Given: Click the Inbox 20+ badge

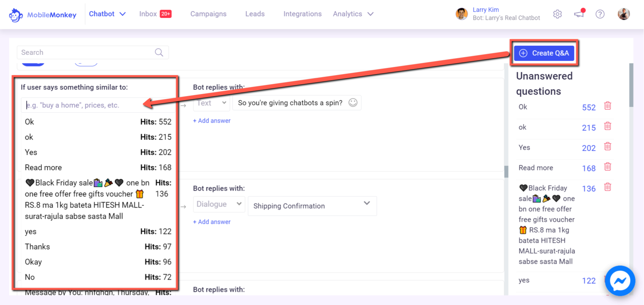Looking at the screenshot, I should click(x=166, y=14).
